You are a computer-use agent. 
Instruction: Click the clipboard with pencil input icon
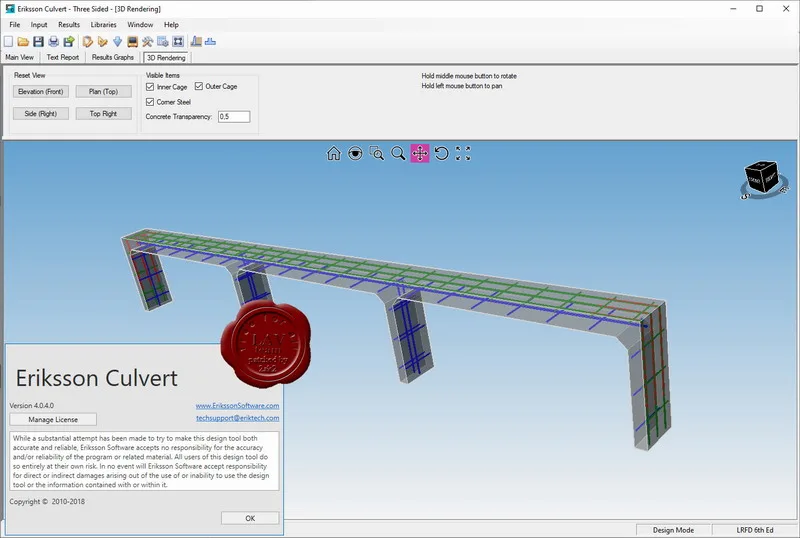pos(87,41)
